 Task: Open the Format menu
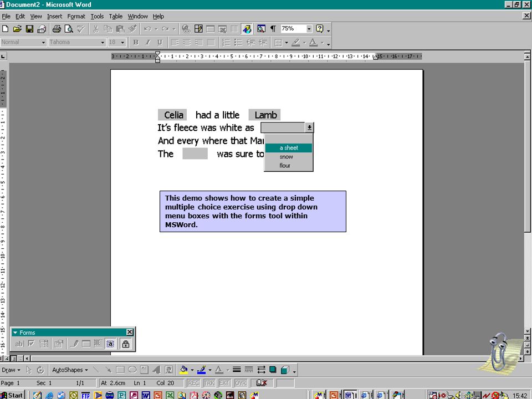76,16
